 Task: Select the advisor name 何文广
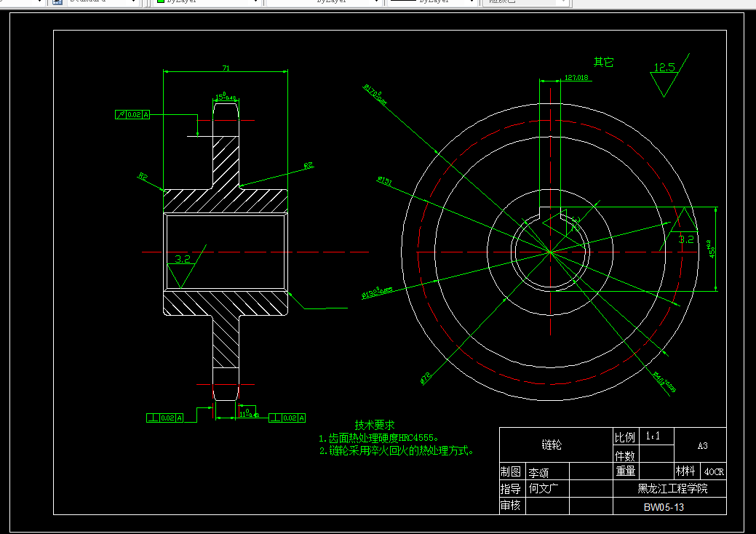pos(544,488)
